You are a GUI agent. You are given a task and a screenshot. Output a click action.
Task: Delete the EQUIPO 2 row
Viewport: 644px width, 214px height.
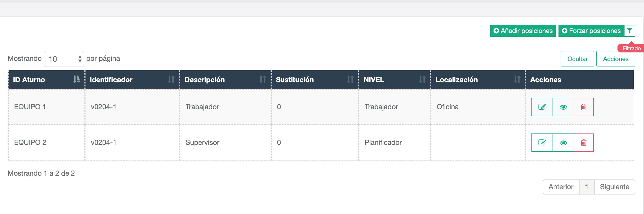coord(584,143)
